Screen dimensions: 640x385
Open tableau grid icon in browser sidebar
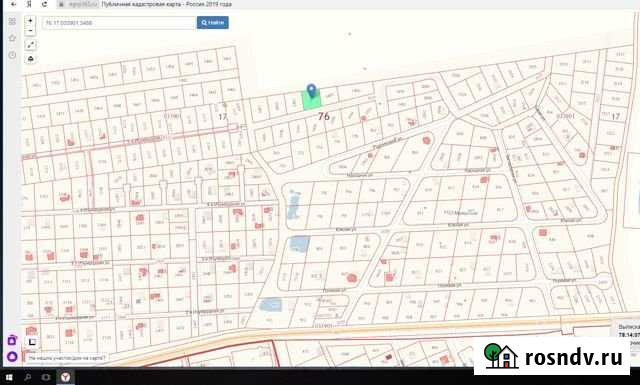[x=12, y=21]
